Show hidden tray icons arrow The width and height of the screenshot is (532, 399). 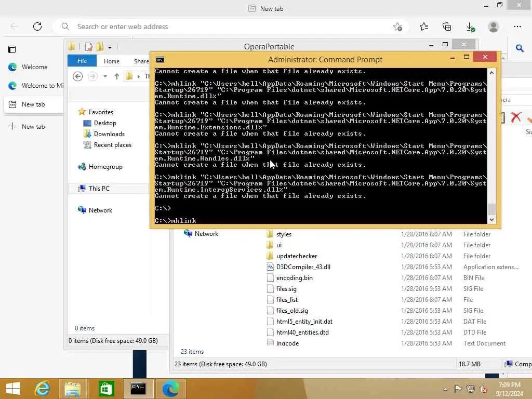tap(445, 389)
